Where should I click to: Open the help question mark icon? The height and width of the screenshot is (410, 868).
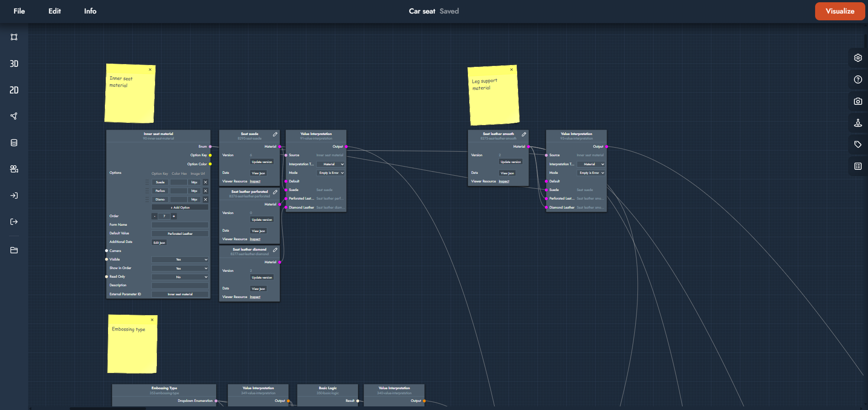click(x=858, y=80)
